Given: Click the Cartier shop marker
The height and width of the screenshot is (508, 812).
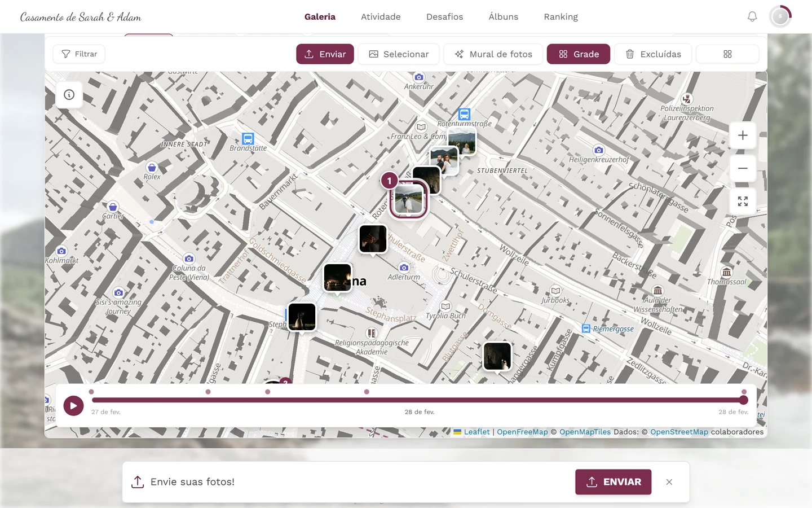Looking at the screenshot, I should [113, 207].
